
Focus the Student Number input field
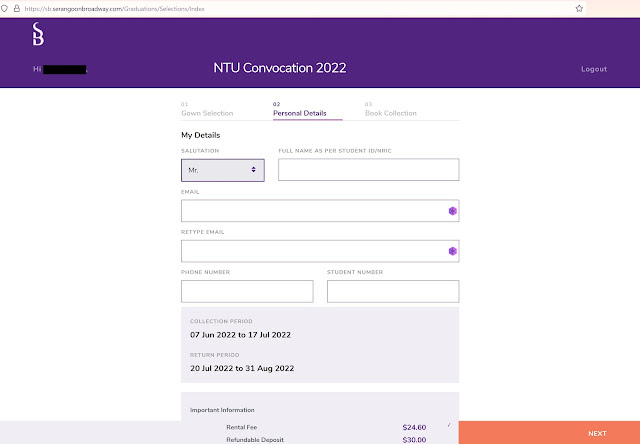[393, 291]
